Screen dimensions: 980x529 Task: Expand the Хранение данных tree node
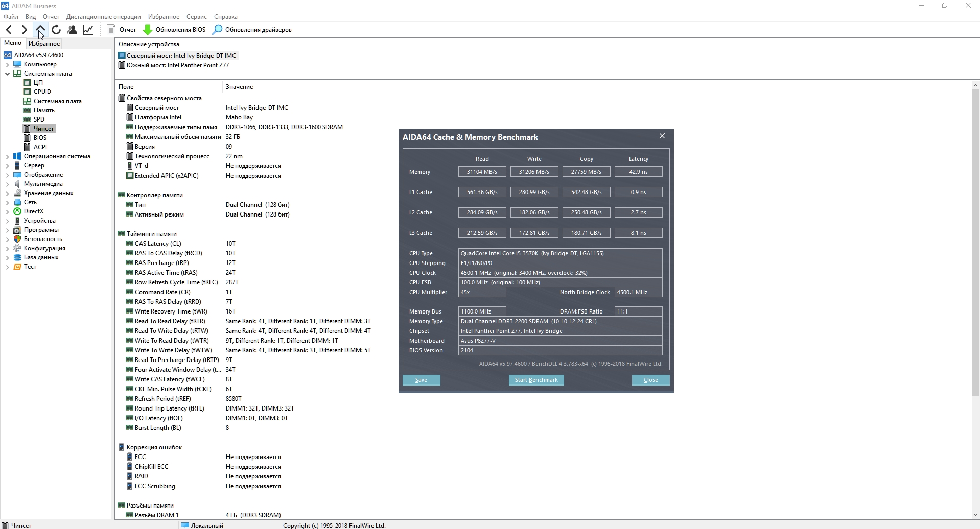(x=8, y=193)
